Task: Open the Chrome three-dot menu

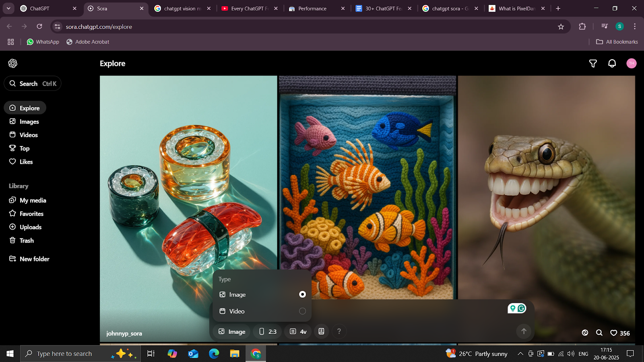Action: point(635,27)
